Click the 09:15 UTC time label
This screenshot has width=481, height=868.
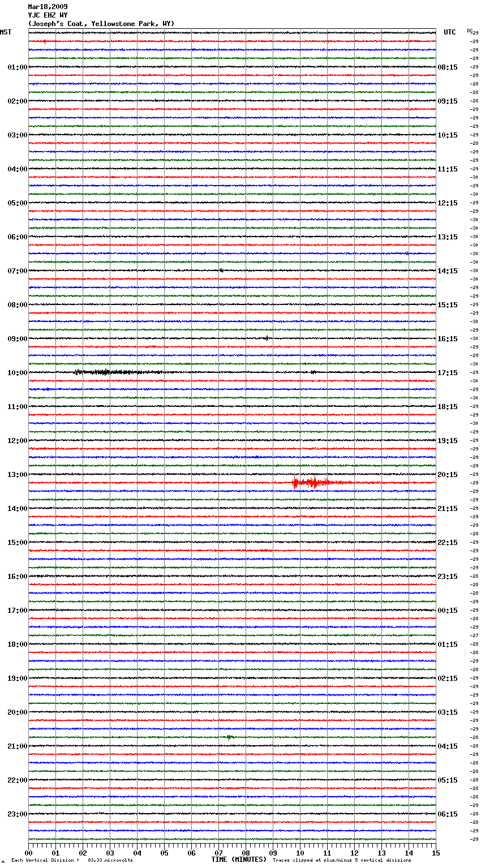(448, 101)
